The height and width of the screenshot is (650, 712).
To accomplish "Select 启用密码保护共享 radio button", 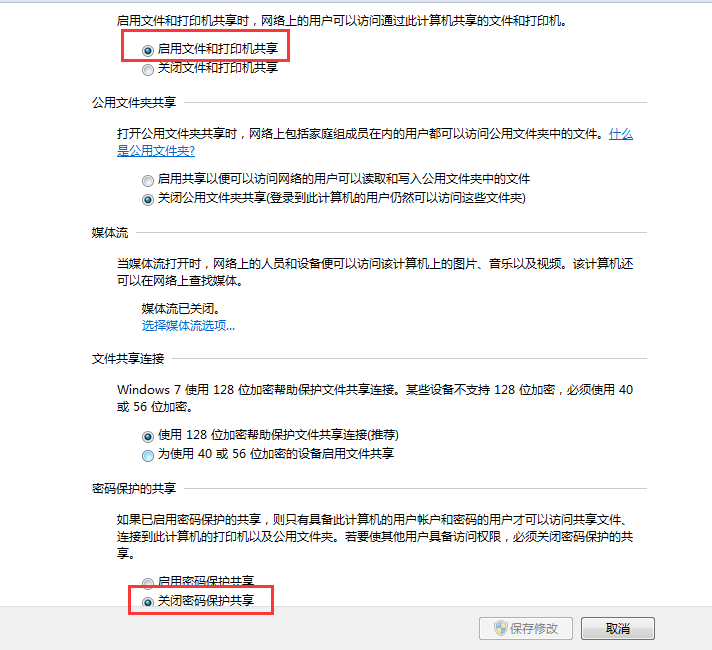I will click(x=148, y=583).
